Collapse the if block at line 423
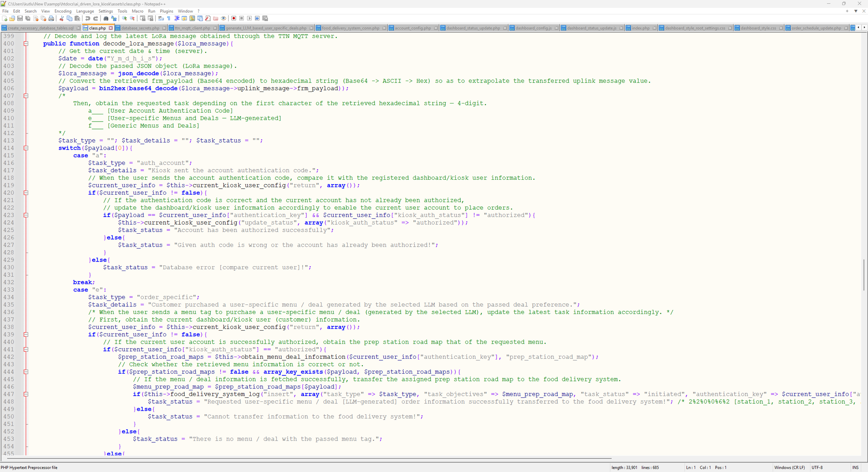This screenshot has height=472, width=868. coord(26,215)
